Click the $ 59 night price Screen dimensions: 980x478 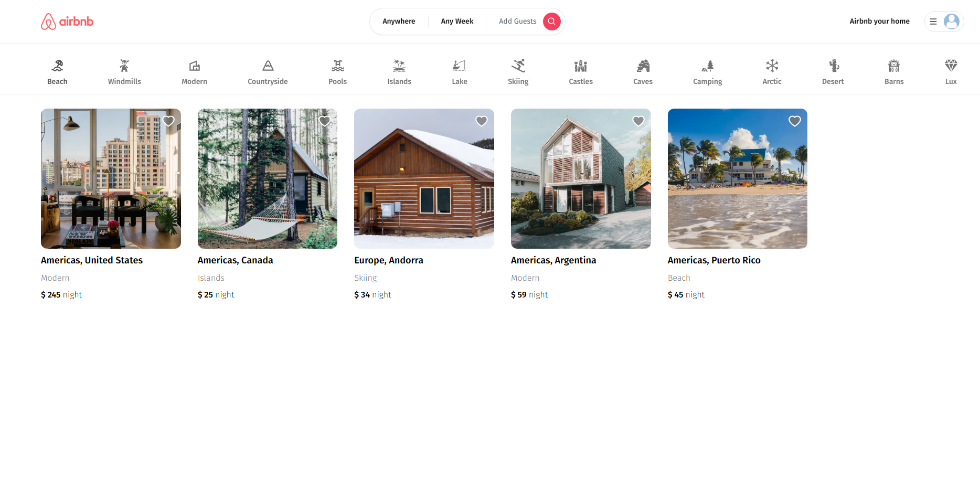coord(529,295)
